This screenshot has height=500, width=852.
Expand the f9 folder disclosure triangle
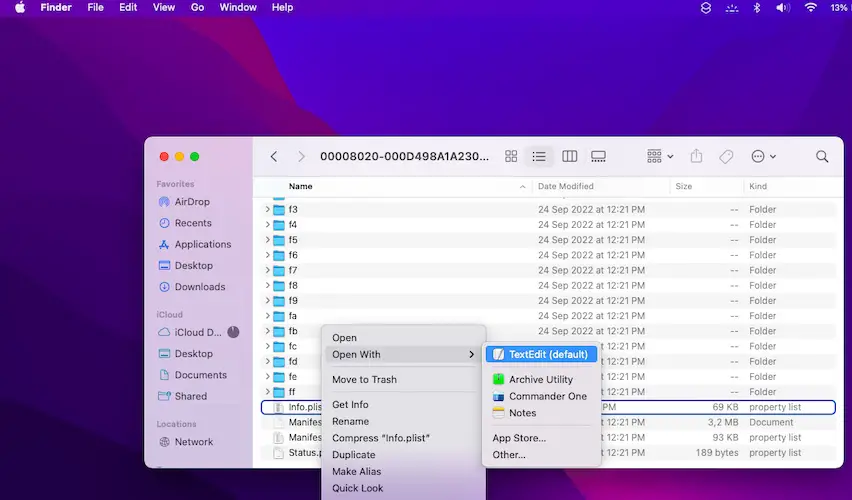coord(267,301)
